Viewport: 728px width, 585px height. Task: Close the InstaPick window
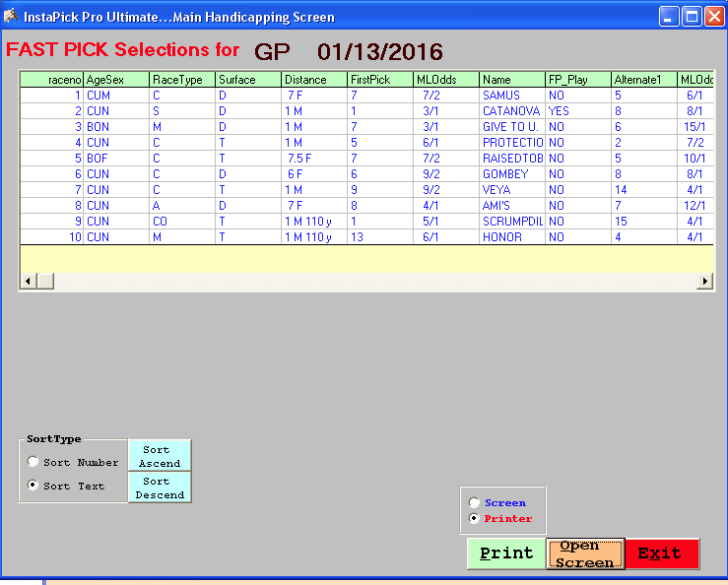(714, 17)
